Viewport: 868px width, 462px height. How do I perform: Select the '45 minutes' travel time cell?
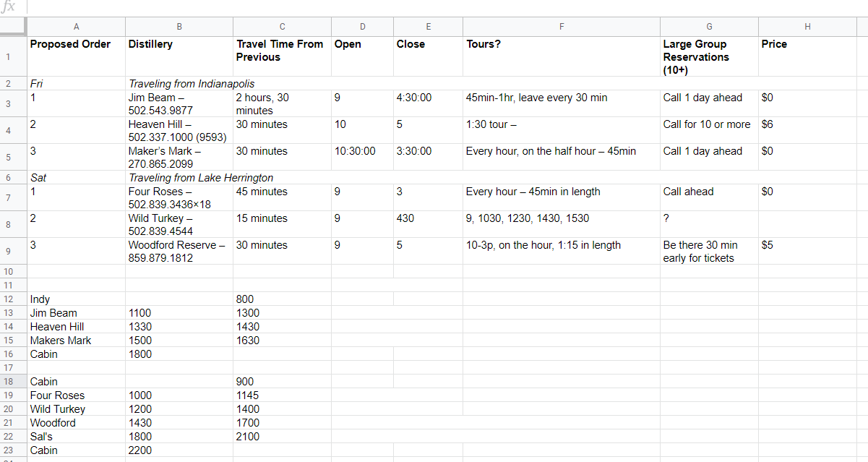(x=283, y=198)
